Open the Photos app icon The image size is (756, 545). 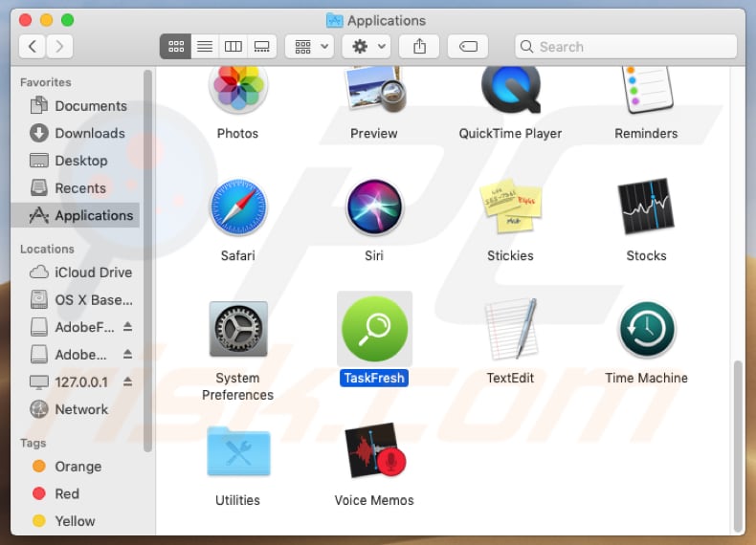click(x=238, y=90)
